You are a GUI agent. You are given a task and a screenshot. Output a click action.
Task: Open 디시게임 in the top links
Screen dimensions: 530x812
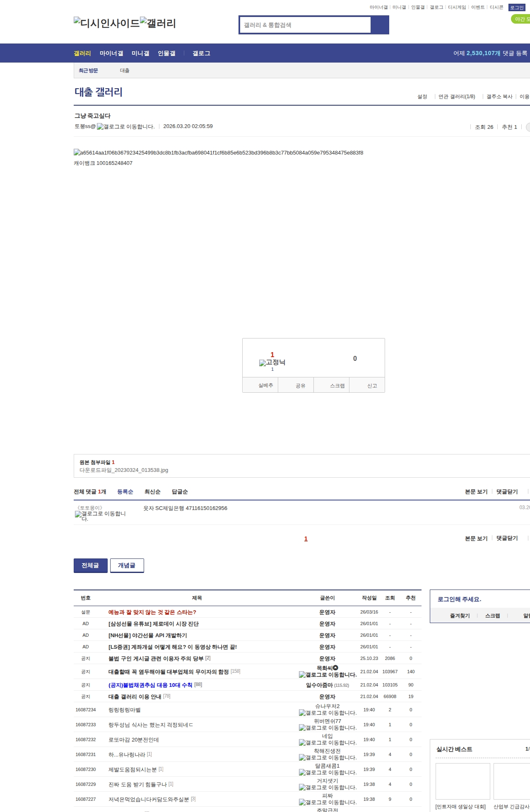pos(457,7)
